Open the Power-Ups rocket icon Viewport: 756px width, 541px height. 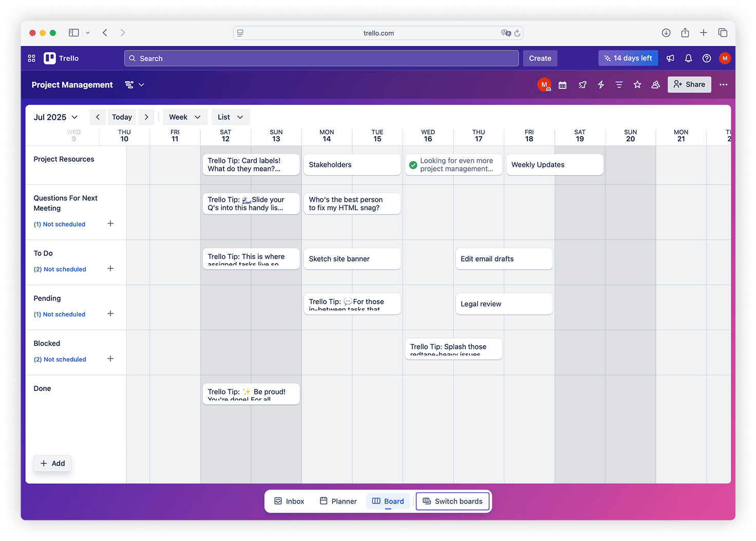(x=582, y=84)
